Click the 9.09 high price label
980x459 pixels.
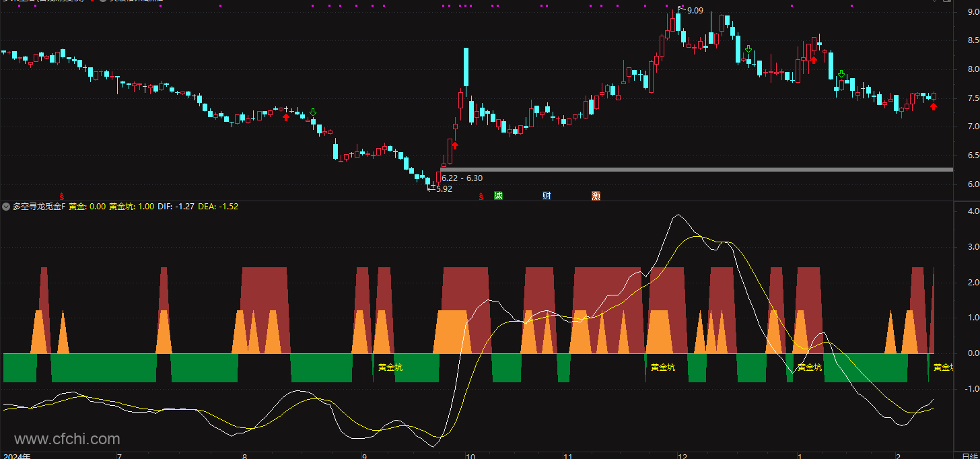coord(695,10)
